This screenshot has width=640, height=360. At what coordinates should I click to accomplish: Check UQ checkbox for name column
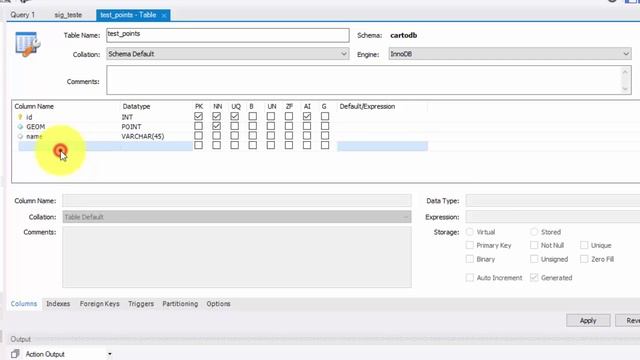235,136
